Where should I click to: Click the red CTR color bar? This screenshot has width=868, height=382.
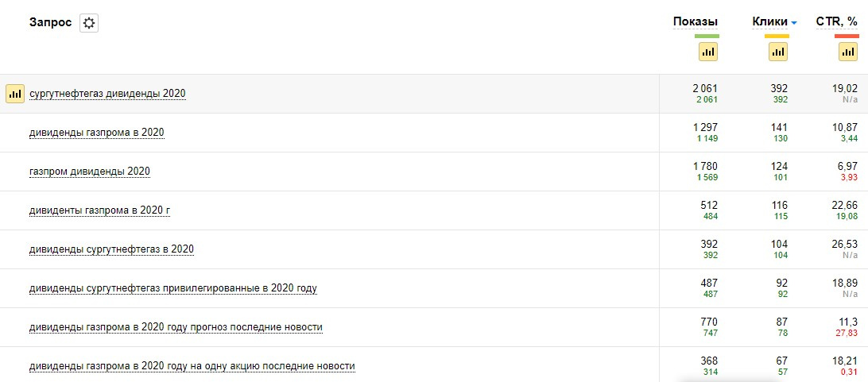[x=847, y=37]
